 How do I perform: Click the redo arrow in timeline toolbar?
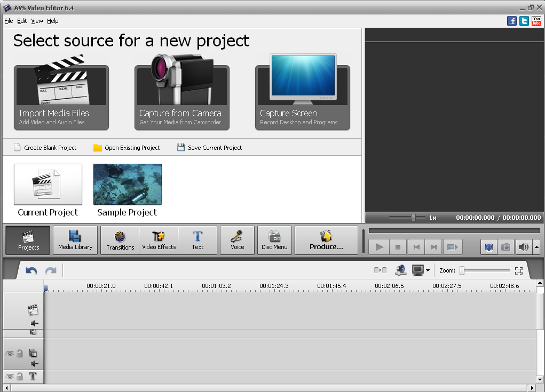pos(51,270)
